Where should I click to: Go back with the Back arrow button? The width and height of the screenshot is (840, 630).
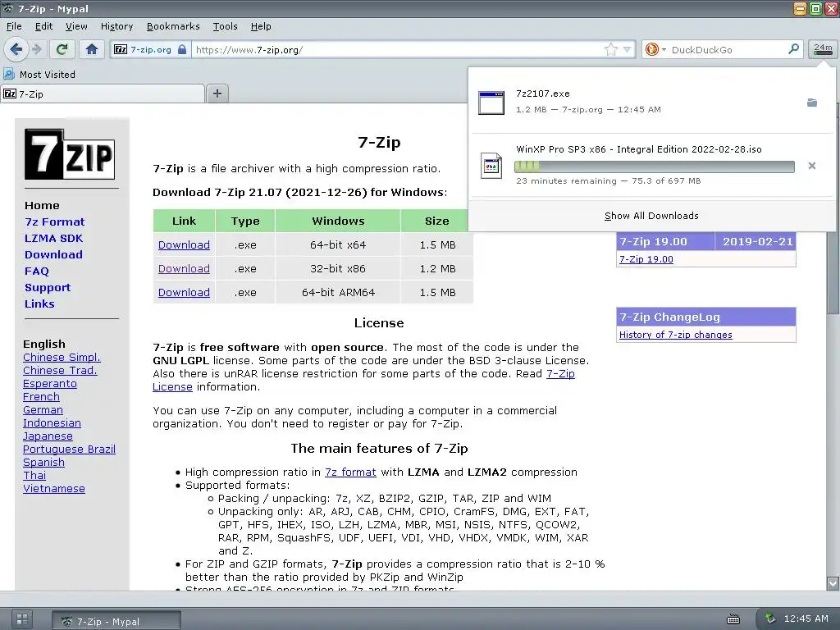click(x=16, y=49)
